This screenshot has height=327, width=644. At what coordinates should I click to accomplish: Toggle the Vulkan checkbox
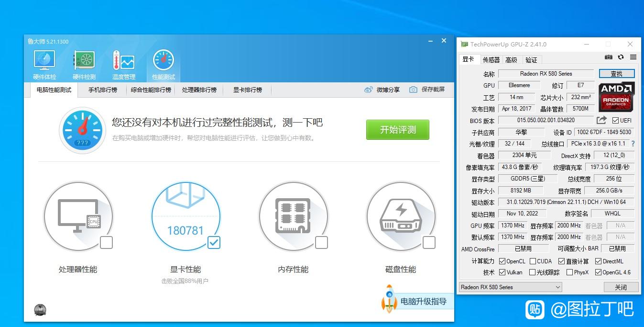[x=502, y=272]
